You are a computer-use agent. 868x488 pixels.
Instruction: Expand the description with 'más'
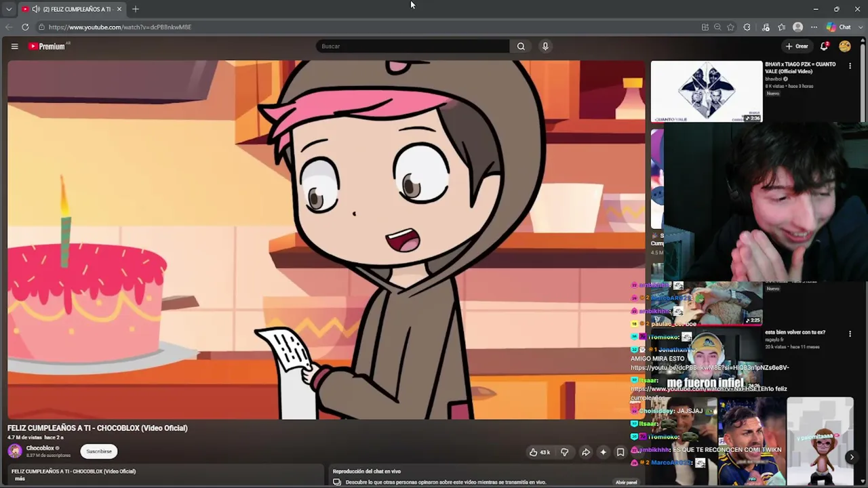pos(20,479)
